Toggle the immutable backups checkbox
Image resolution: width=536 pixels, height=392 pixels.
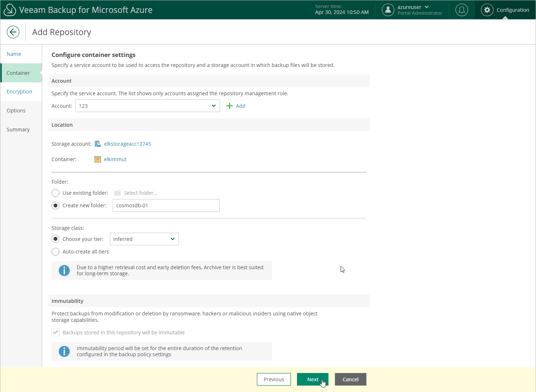coord(55,333)
